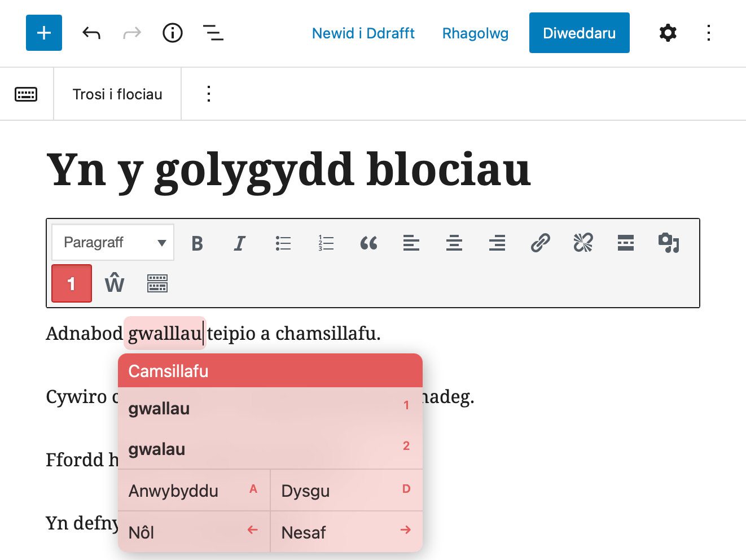Align text center

[x=454, y=243]
